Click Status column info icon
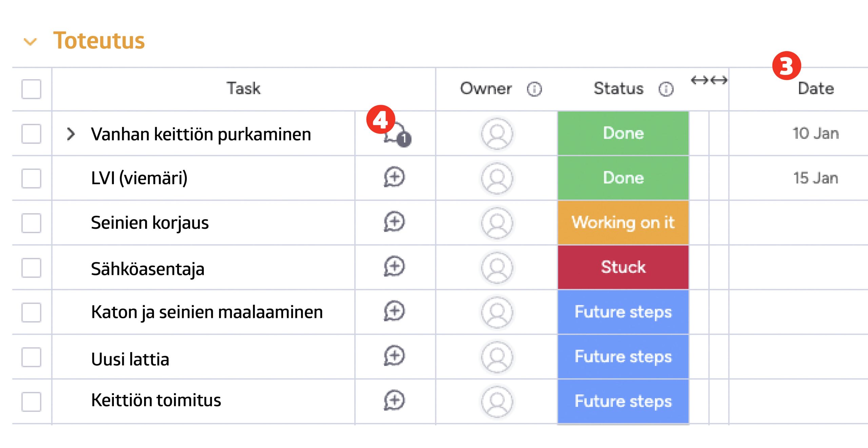Viewport: 868px width, 448px height. pyautogui.click(x=666, y=89)
